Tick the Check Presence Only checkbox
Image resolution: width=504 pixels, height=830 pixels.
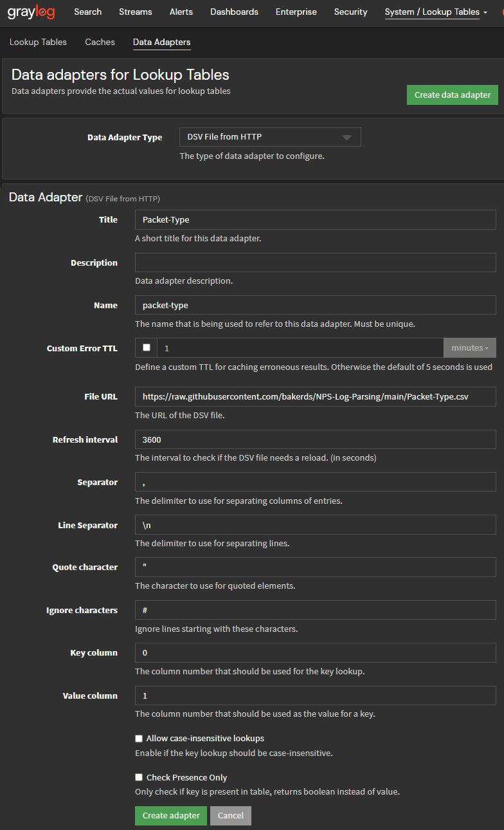[x=139, y=778]
